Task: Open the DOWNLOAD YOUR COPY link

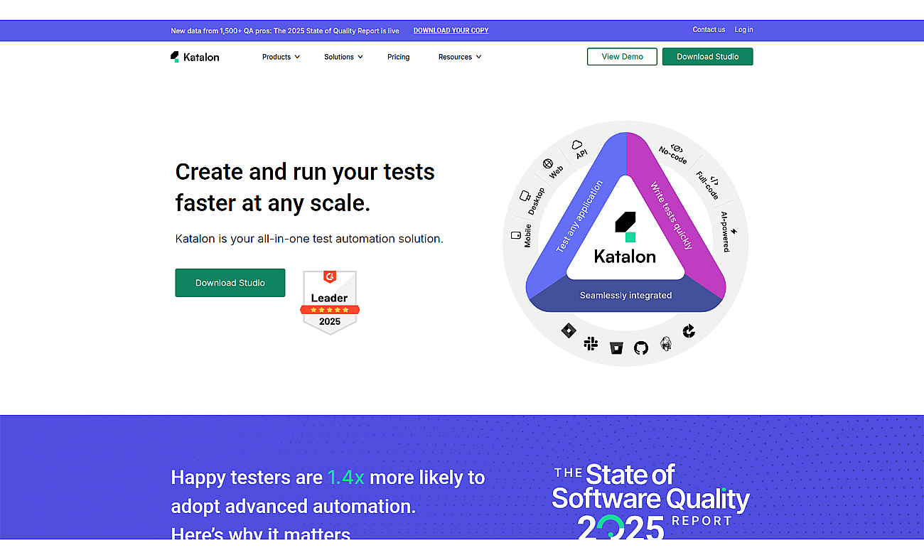Action: coord(451,31)
